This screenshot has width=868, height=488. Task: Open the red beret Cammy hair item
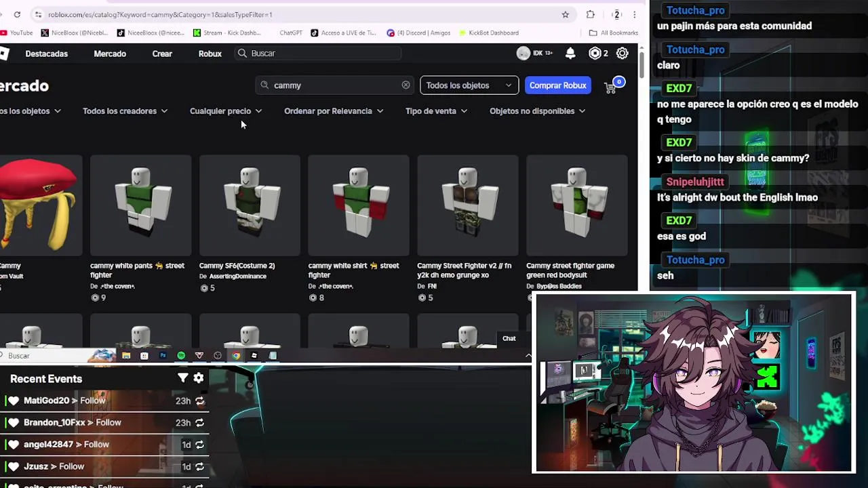click(39, 205)
